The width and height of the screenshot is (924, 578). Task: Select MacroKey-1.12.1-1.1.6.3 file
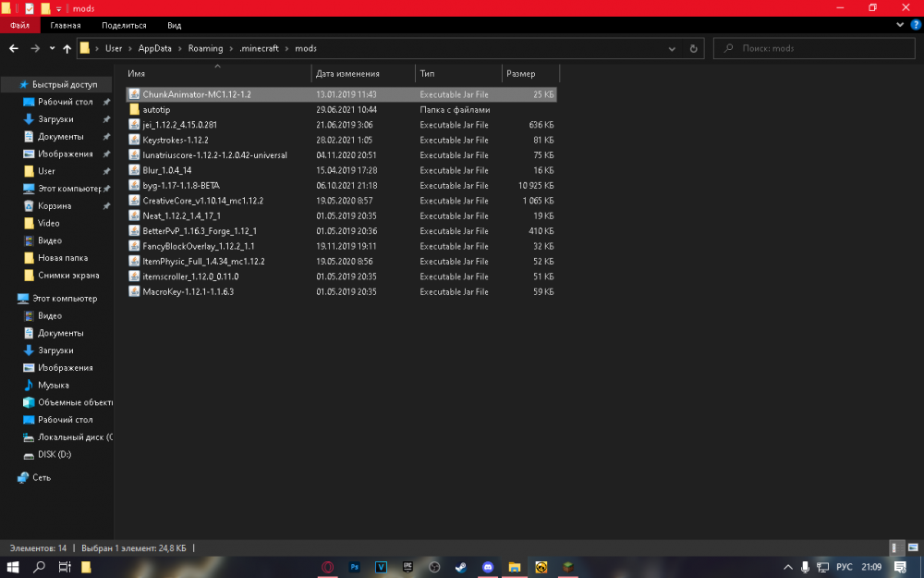coord(341,292)
